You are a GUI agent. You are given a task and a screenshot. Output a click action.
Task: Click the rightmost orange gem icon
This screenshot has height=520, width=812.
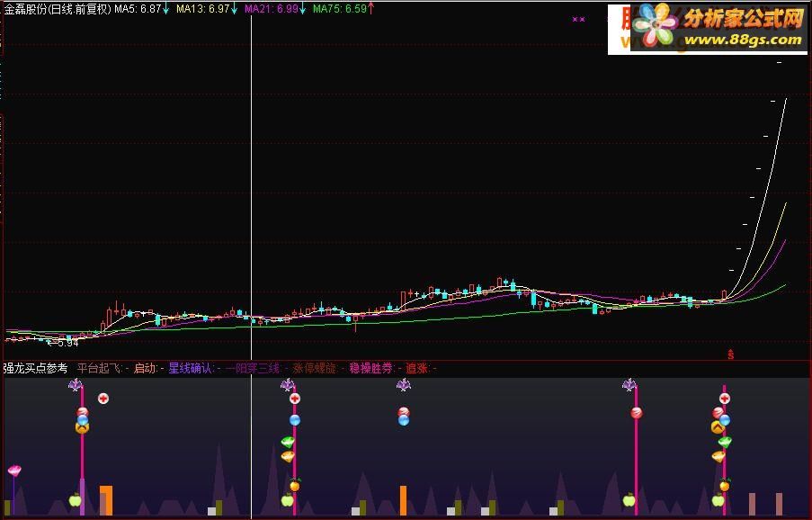tap(718, 456)
